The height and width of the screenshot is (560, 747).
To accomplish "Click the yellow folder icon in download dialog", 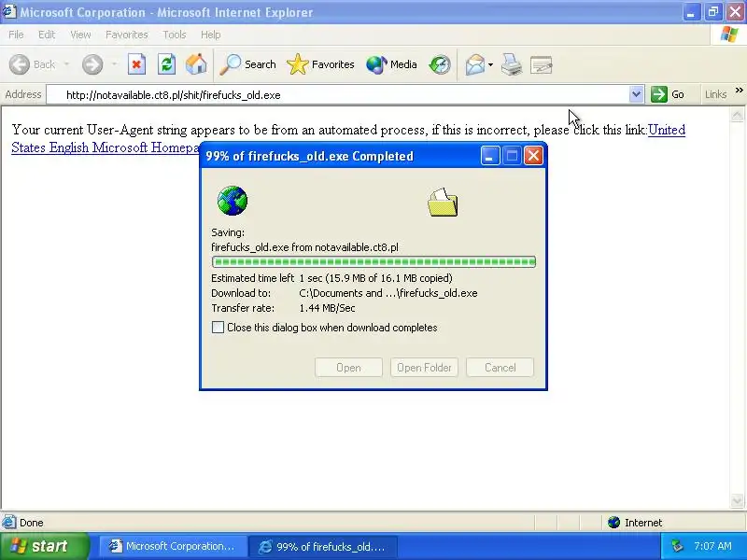I will (443, 203).
